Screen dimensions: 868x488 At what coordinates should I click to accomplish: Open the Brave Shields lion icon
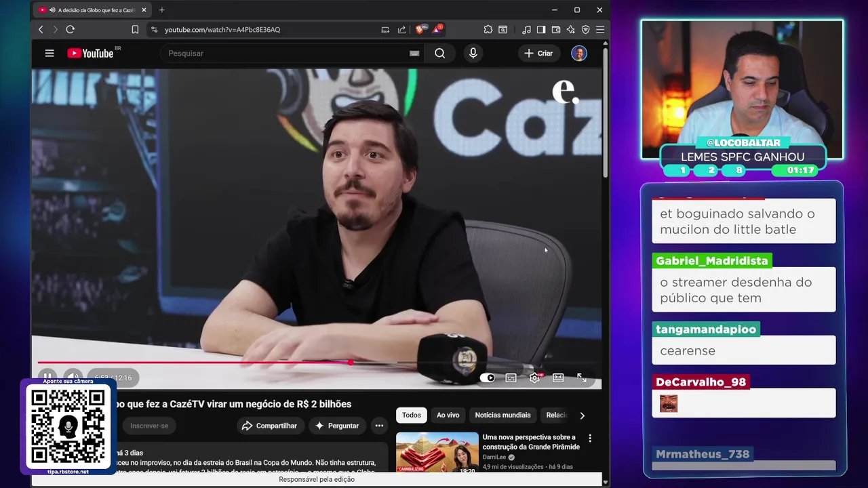420,30
